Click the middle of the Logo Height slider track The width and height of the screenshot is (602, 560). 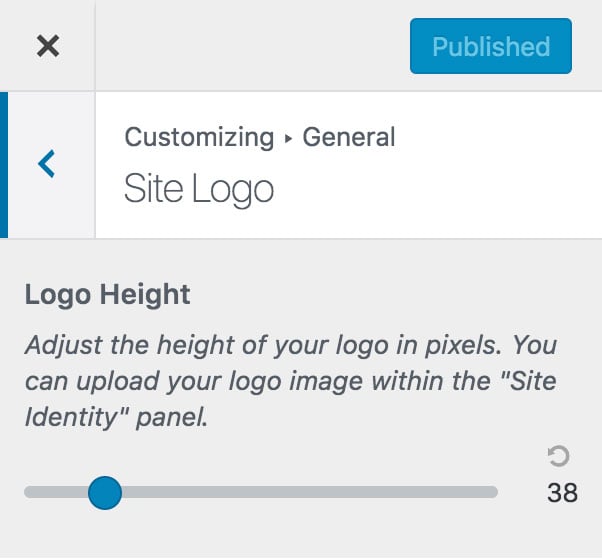pos(261,492)
